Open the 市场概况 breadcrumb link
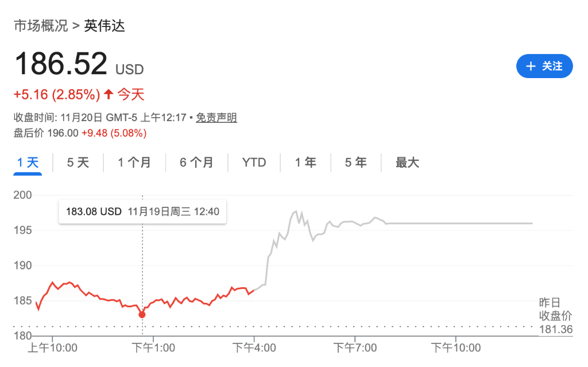This screenshot has height=367, width=588. coord(40,26)
